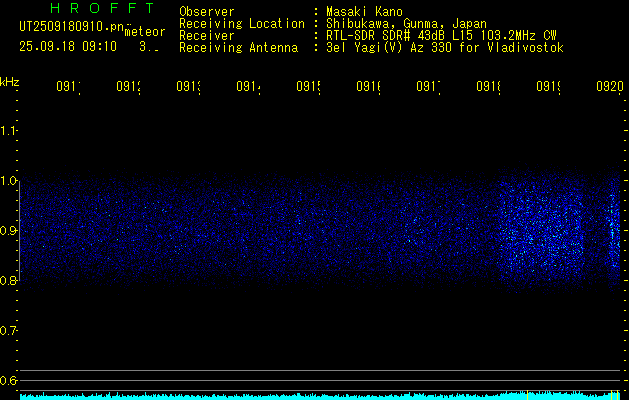Click the gray range bar beside 0.9 kHz
Viewport: 629px width, 400px height.
coord(19,231)
